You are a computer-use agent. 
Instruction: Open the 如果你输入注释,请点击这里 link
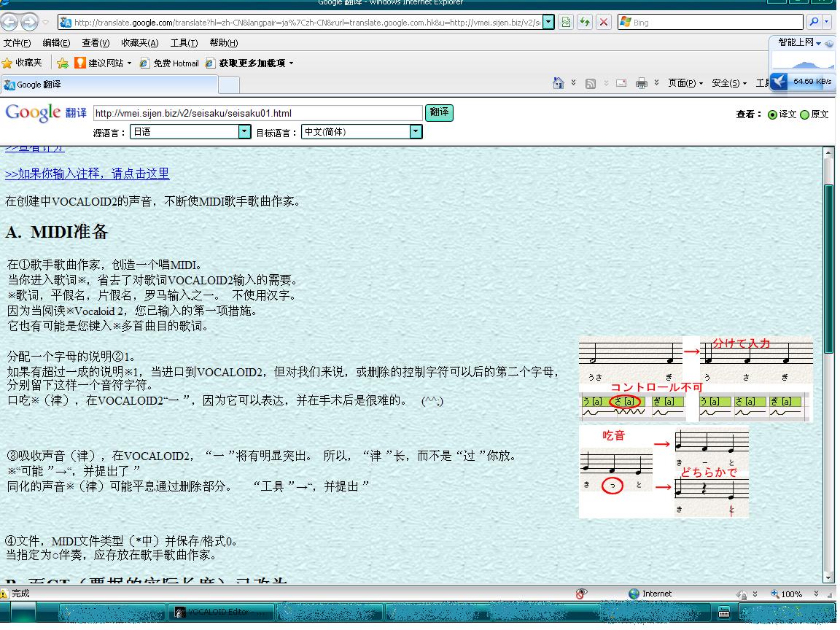(x=87, y=174)
